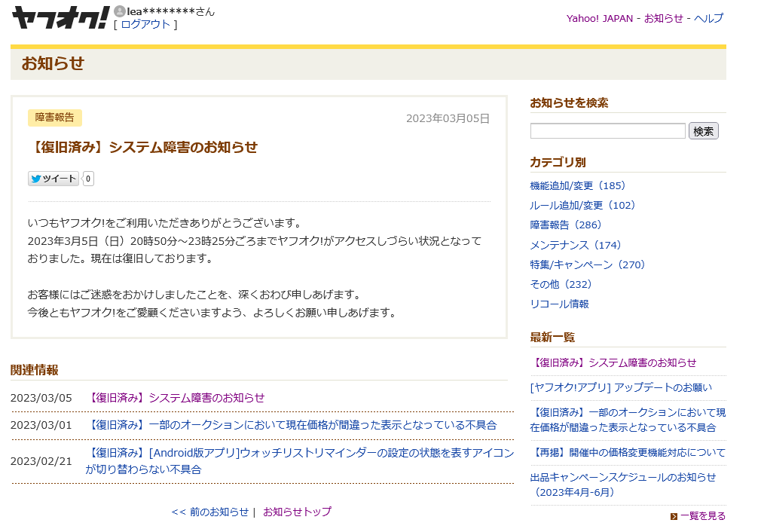Click the article title 【復旧済み】システム障害のお知らせ
The image size is (761, 532).
pyautogui.click(x=142, y=147)
